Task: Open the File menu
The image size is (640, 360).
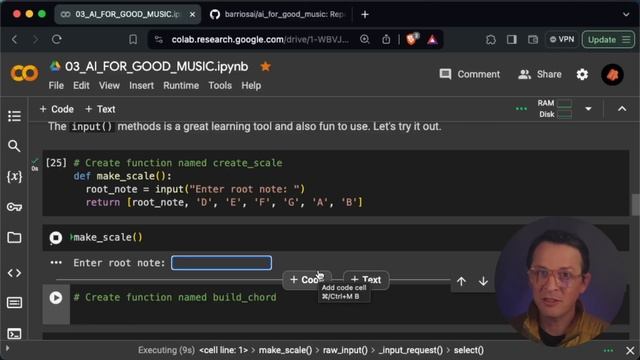Action: 56,85
